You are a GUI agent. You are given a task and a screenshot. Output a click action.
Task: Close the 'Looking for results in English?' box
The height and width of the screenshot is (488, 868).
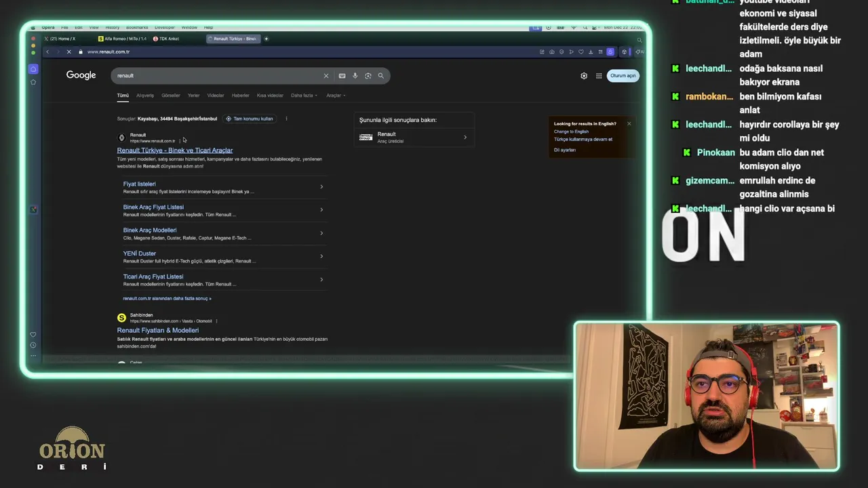pyautogui.click(x=629, y=123)
